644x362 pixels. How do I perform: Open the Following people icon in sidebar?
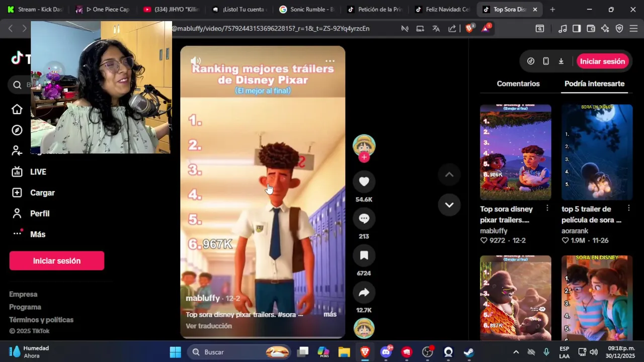click(x=17, y=151)
